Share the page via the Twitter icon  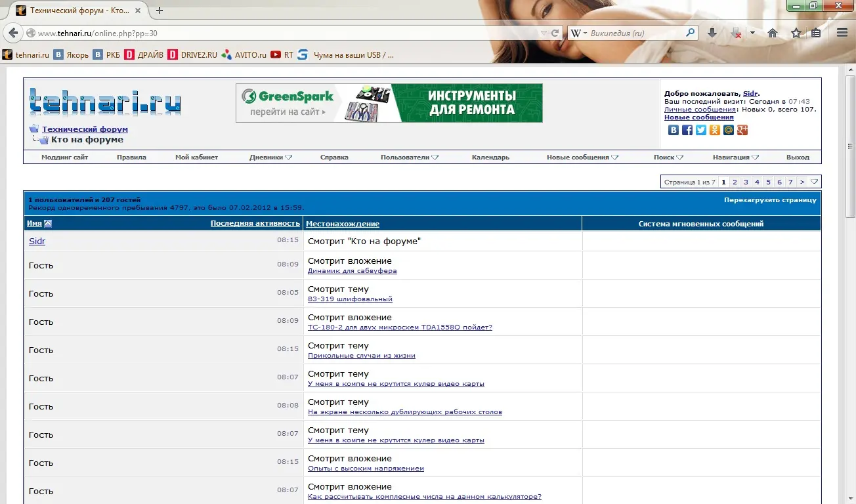tap(701, 130)
